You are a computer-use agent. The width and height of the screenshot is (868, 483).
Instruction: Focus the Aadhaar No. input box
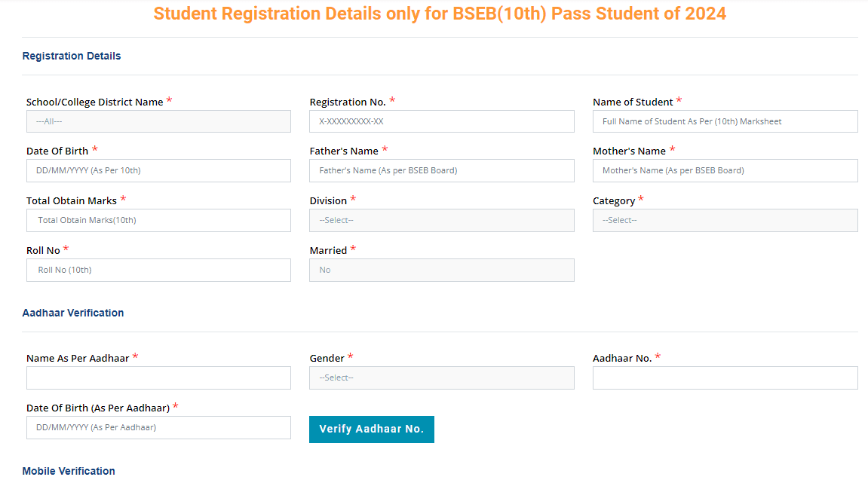click(725, 378)
